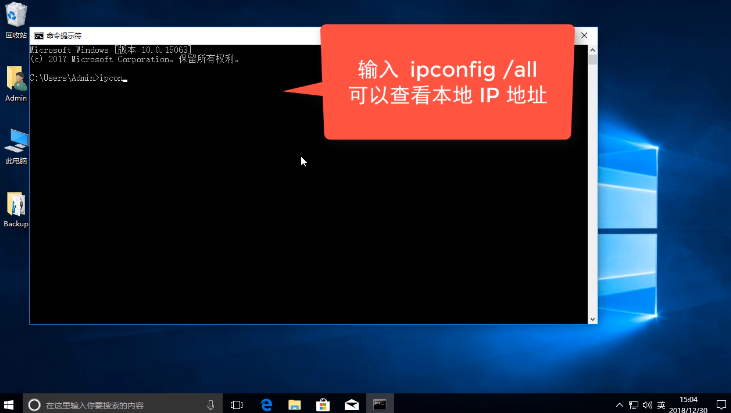This screenshot has width=731, height=413.
Task: Open the Admin user folder icon
Action: click(15, 80)
